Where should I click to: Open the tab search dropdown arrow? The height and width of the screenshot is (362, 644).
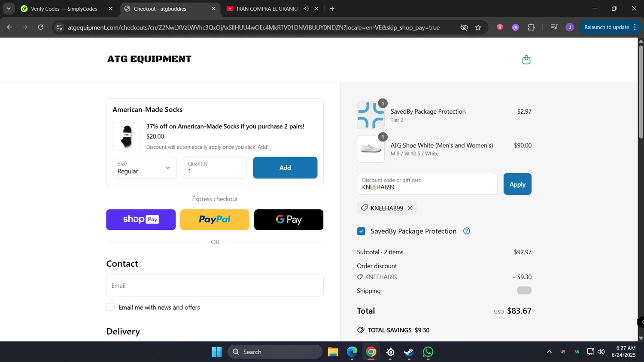click(9, 9)
